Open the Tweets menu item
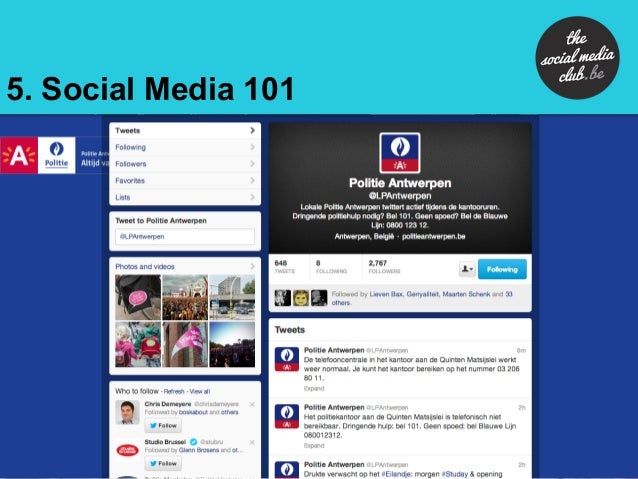The image size is (638, 479). point(185,131)
